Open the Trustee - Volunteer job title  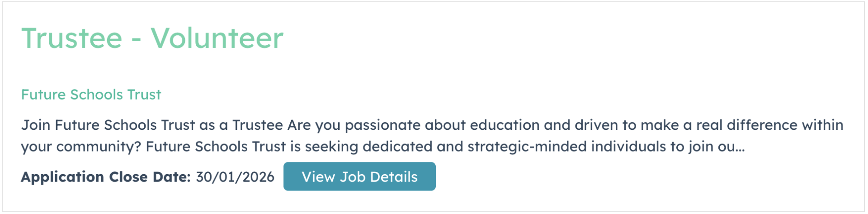click(152, 38)
